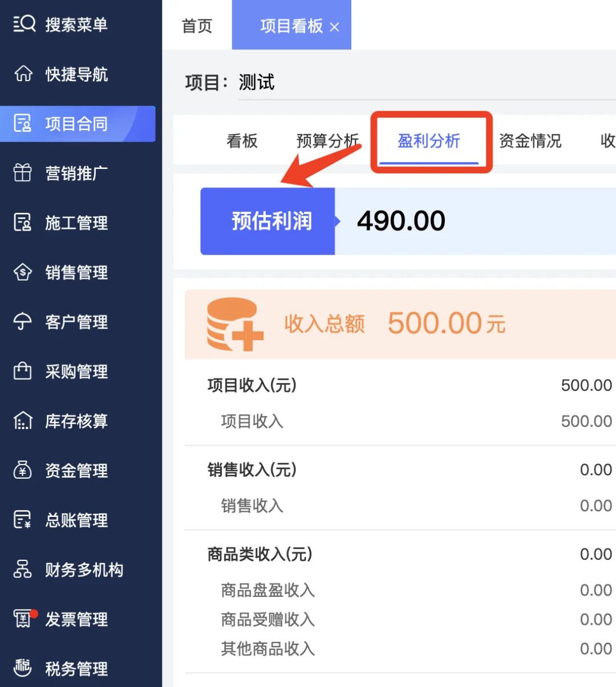The width and height of the screenshot is (616, 687).
Task: Open the 资金情况 tab
Action: tap(530, 141)
